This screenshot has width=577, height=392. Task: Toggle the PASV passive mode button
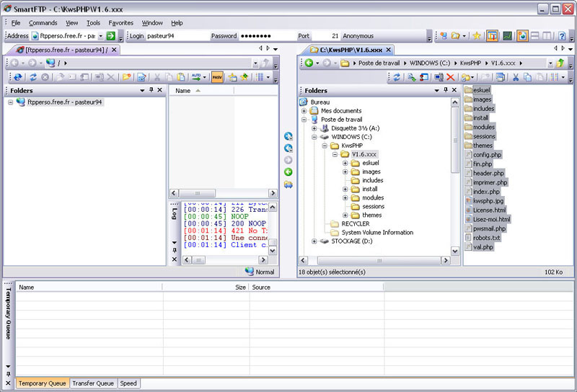tap(217, 77)
